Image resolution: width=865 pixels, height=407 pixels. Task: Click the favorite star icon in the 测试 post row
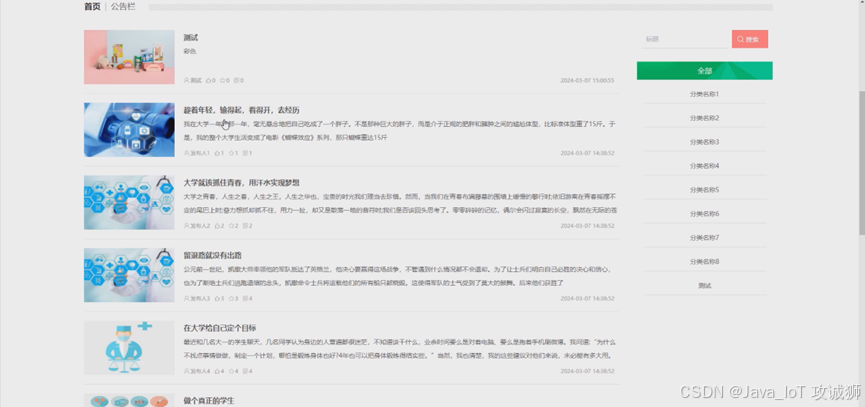222,81
